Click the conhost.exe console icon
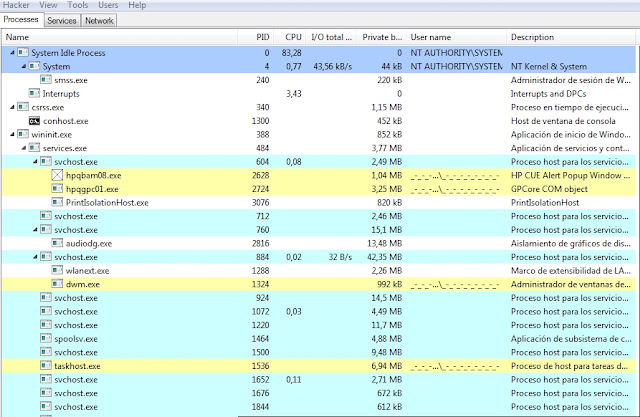The image size is (640, 417). [34, 121]
